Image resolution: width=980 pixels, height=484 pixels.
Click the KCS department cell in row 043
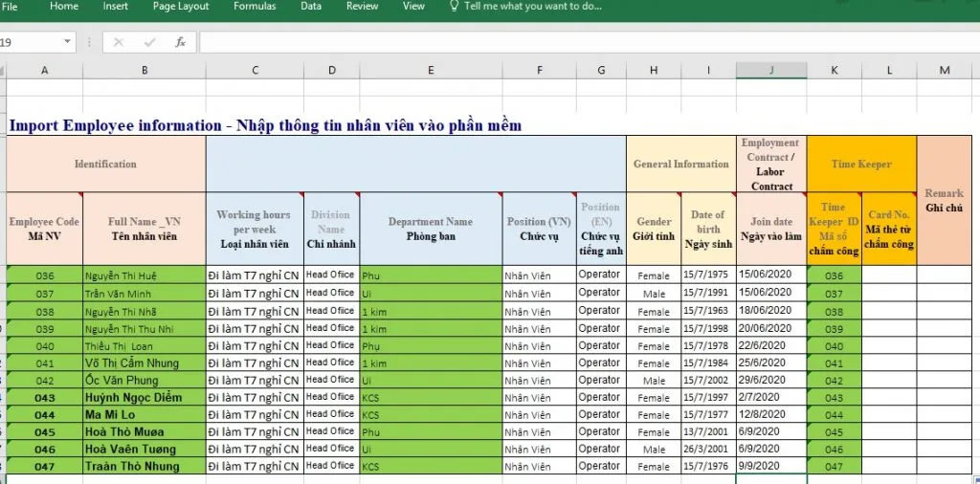(431, 397)
